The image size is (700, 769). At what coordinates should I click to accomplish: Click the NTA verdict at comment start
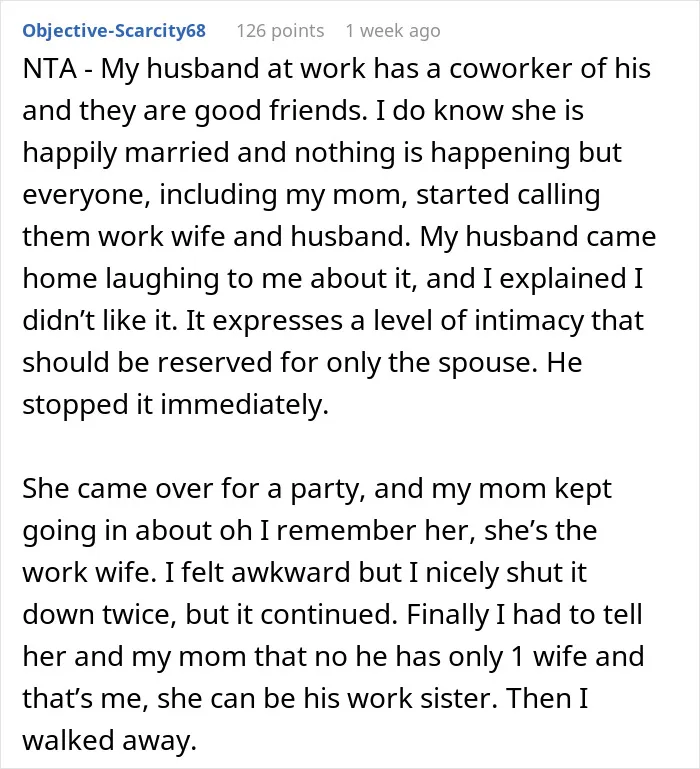point(50,68)
